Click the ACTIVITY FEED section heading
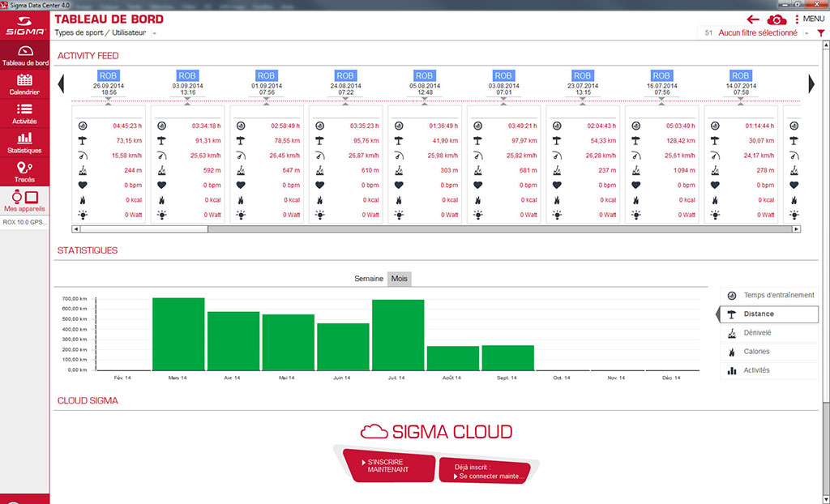The width and height of the screenshot is (830, 504). [x=88, y=56]
